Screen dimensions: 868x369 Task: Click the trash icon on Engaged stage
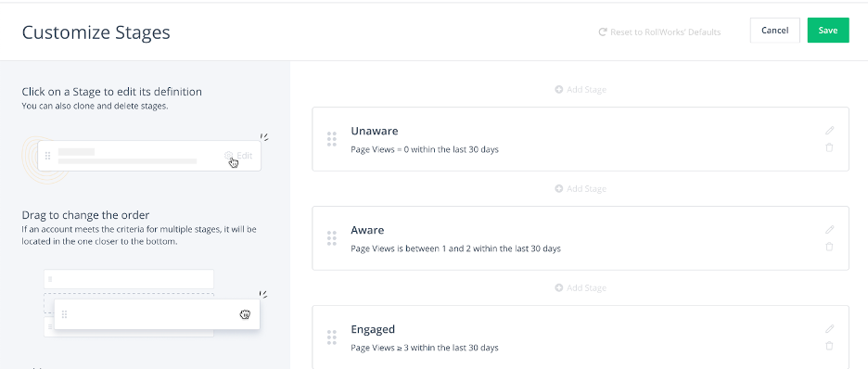click(x=829, y=346)
